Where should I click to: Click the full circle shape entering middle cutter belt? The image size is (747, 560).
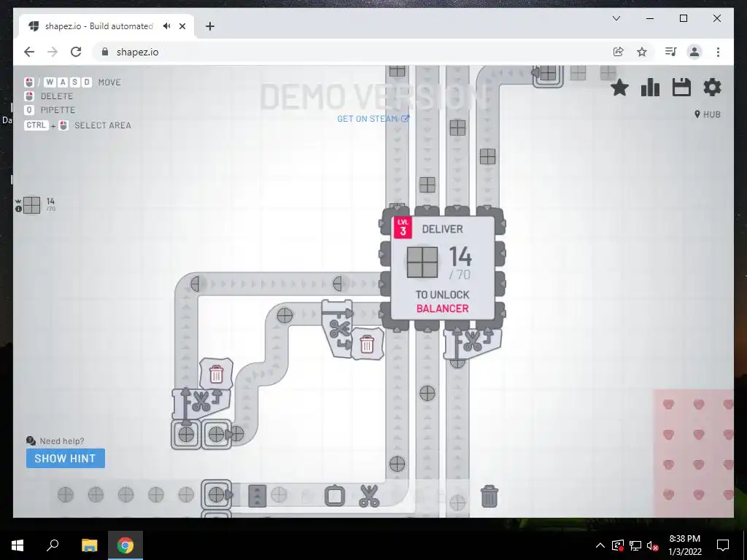pyautogui.click(x=285, y=315)
